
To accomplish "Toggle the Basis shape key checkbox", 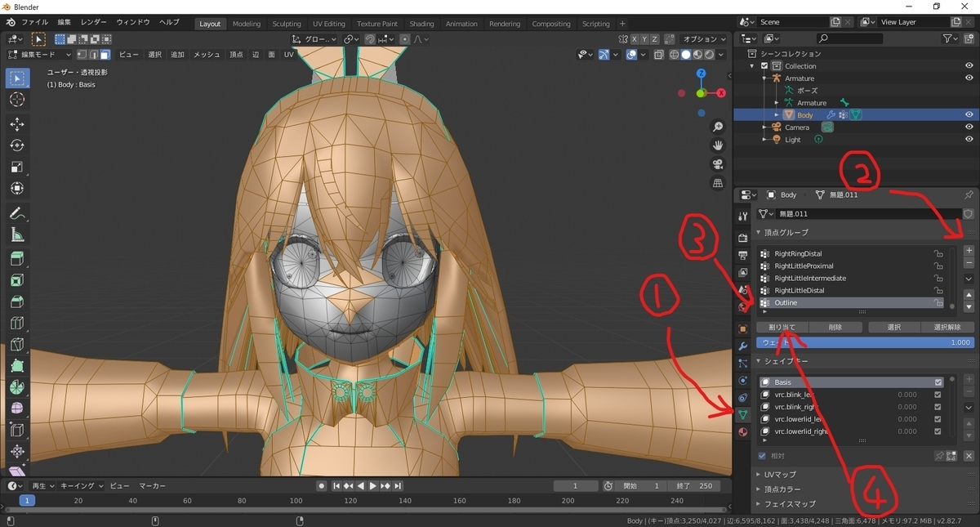I will tap(938, 382).
